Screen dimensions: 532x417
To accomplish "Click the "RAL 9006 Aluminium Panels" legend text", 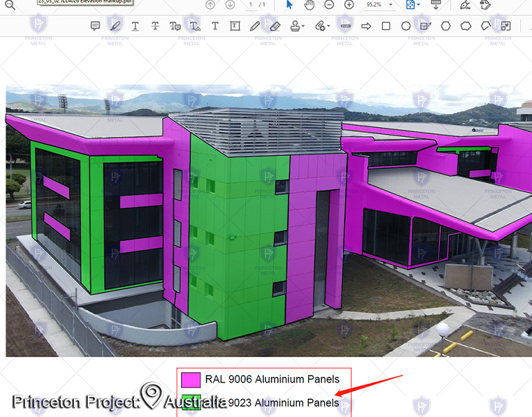I will tap(272, 379).
